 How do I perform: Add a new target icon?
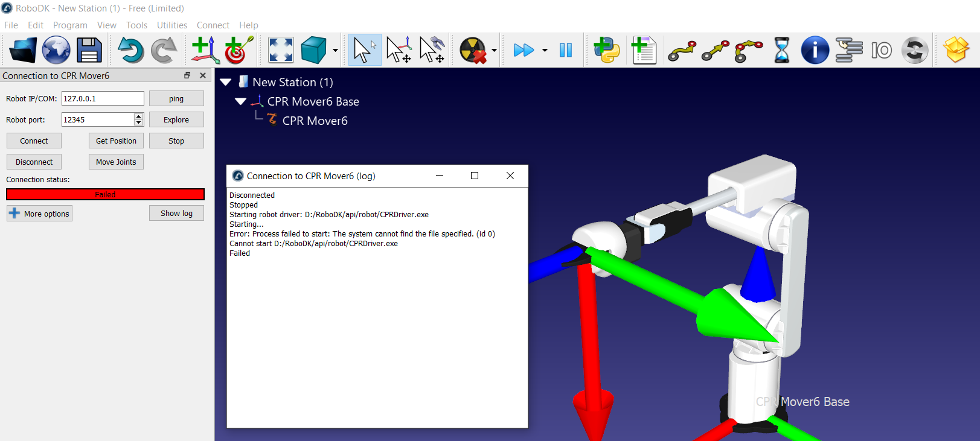click(239, 50)
